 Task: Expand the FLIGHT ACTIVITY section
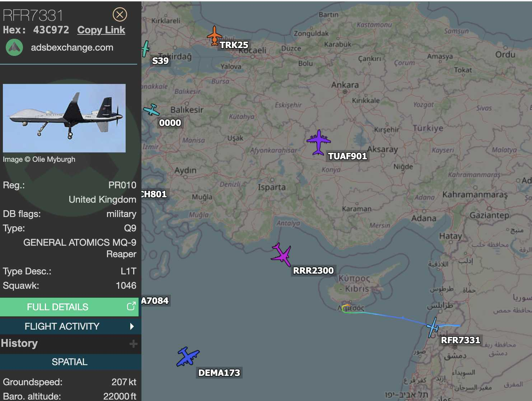(69, 326)
